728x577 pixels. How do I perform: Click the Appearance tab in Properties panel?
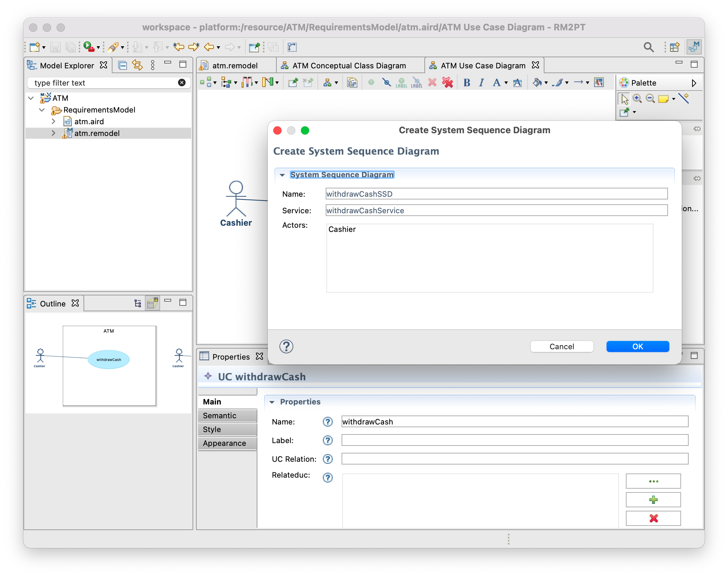[x=225, y=442]
